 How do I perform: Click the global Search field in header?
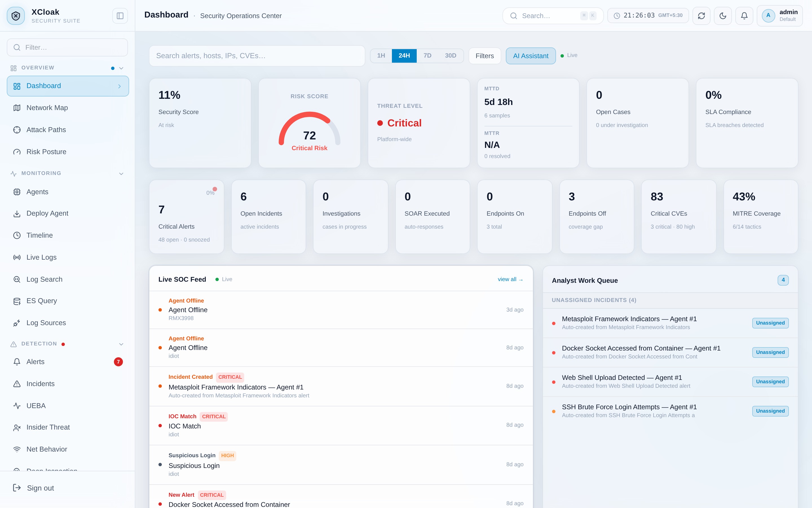(553, 16)
